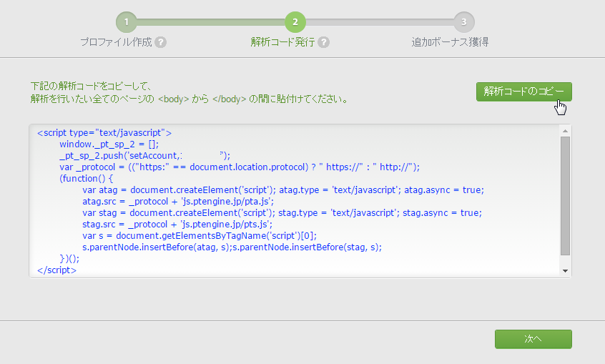Image resolution: width=605 pixels, height=364 pixels.
Task: Click the closing </script> tag line
Action: point(56,270)
